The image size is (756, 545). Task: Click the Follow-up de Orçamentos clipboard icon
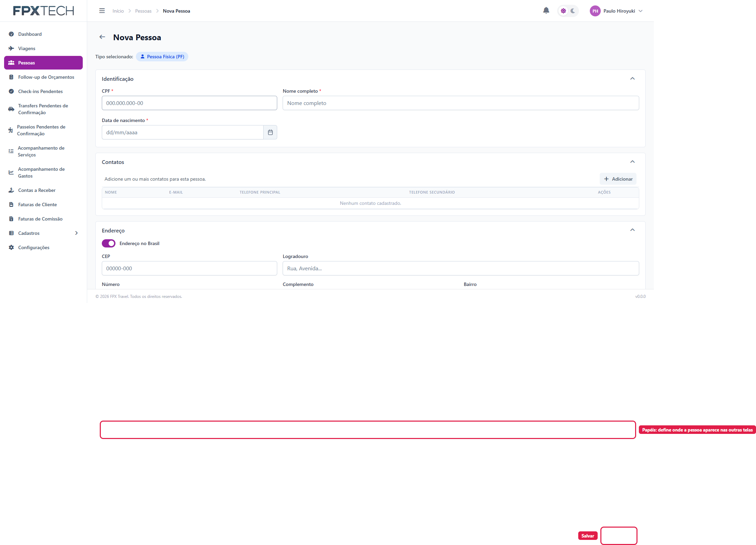(x=11, y=77)
